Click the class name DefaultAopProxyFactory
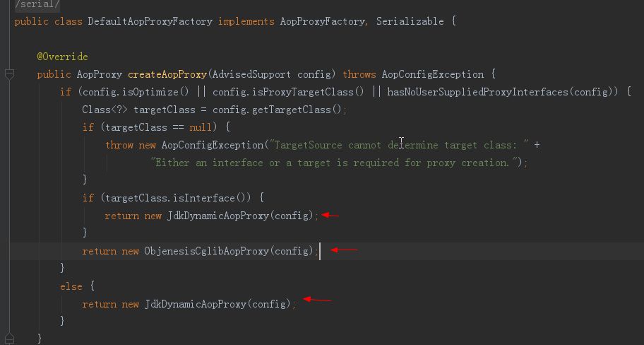The image size is (644, 345). click(150, 21)
